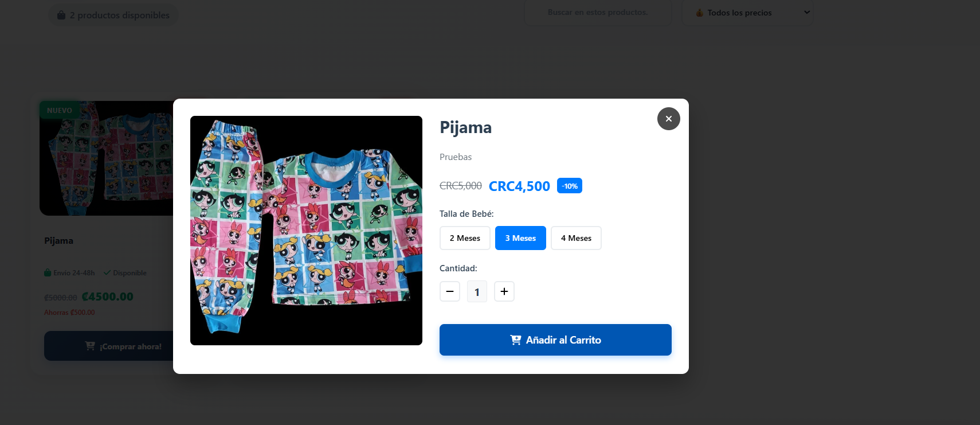The height and width of the screenshot is (425, 980).
Task: Focus the Buscar en estos productos field
Action: [x=598, y=12]
